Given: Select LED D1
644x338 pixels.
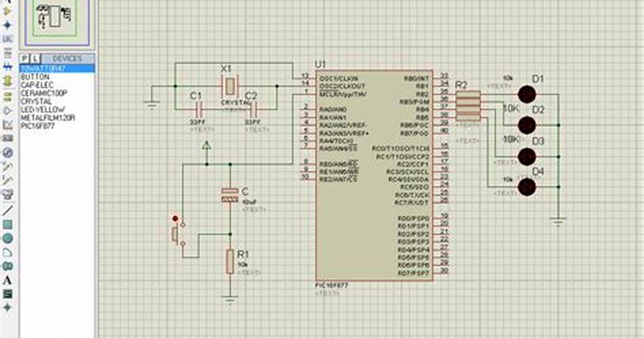Looking at the screenshot, I should click(x=527, y=95).
